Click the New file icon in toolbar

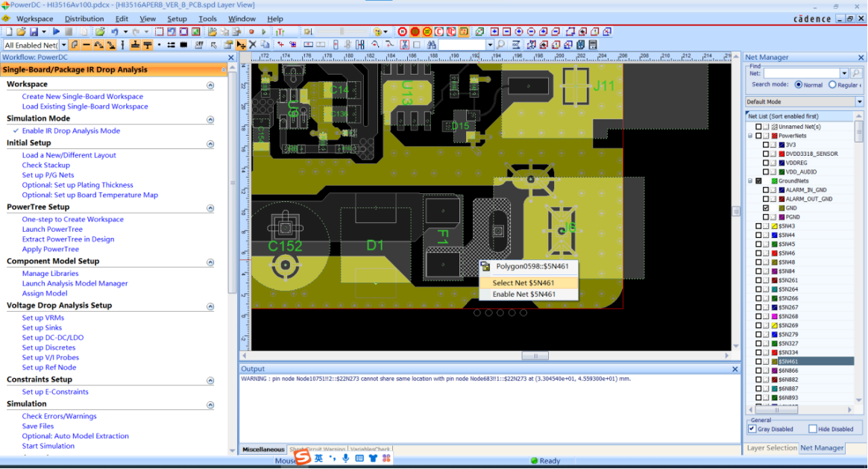(9, 32)
